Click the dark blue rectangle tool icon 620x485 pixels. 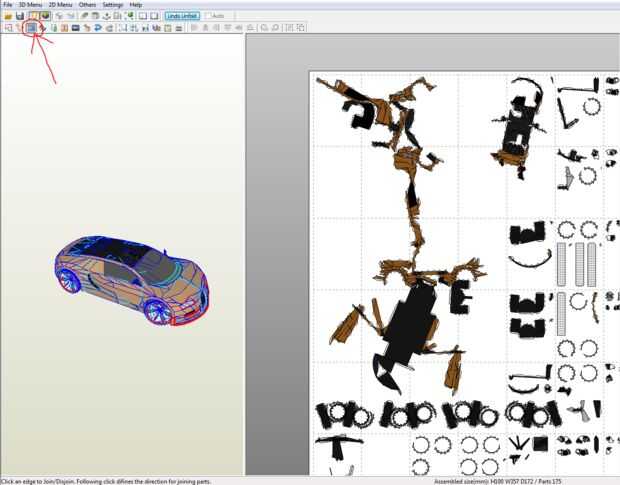[x=76, y=28]
